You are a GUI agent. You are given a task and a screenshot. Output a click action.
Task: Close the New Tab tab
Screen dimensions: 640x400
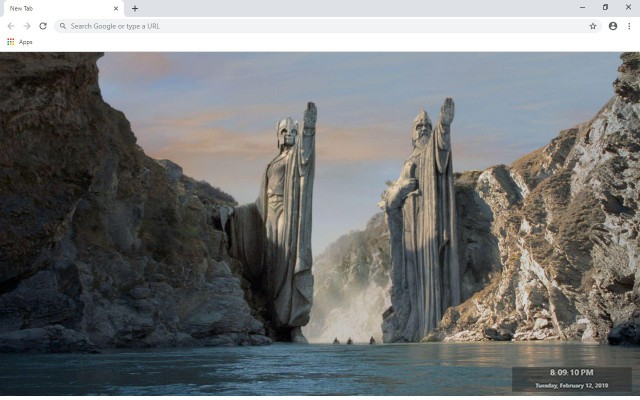[x=116, y=8]
